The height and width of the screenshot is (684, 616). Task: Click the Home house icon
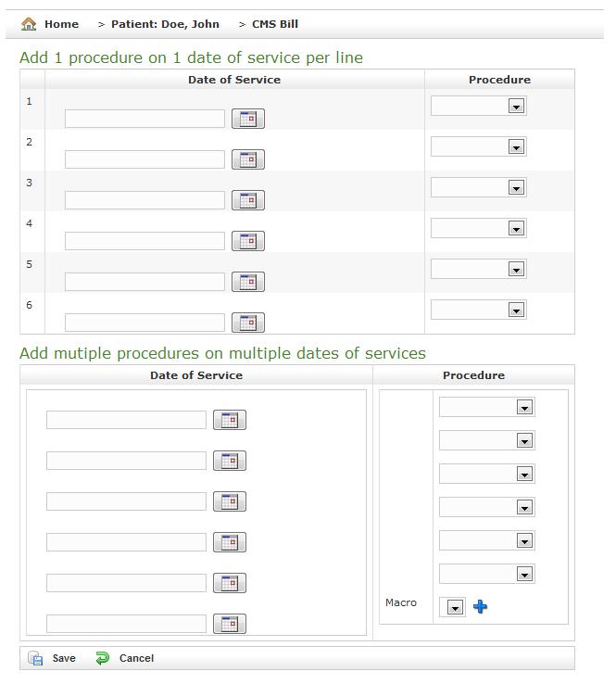click(x=29, y=24)
